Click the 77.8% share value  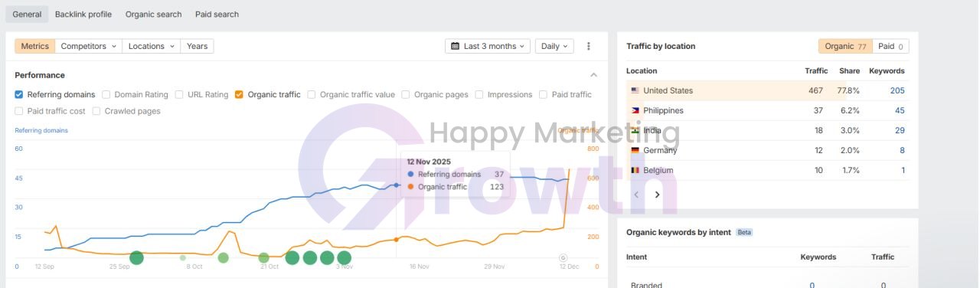click(x=848, y=90)
